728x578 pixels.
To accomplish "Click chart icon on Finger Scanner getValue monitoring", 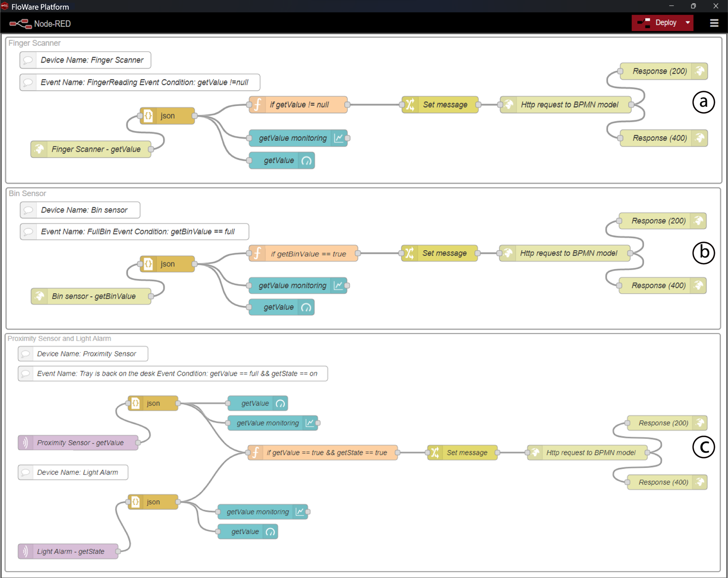I will click(339, 138).
